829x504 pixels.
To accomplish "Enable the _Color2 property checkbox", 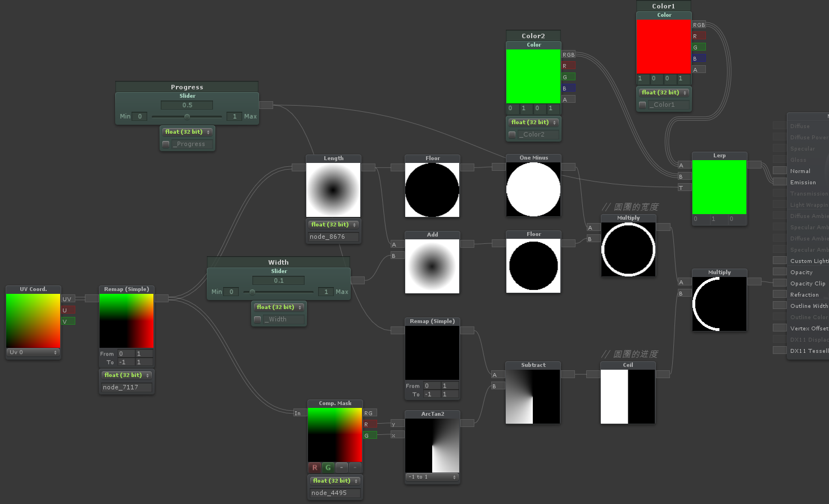I will 512,135.
